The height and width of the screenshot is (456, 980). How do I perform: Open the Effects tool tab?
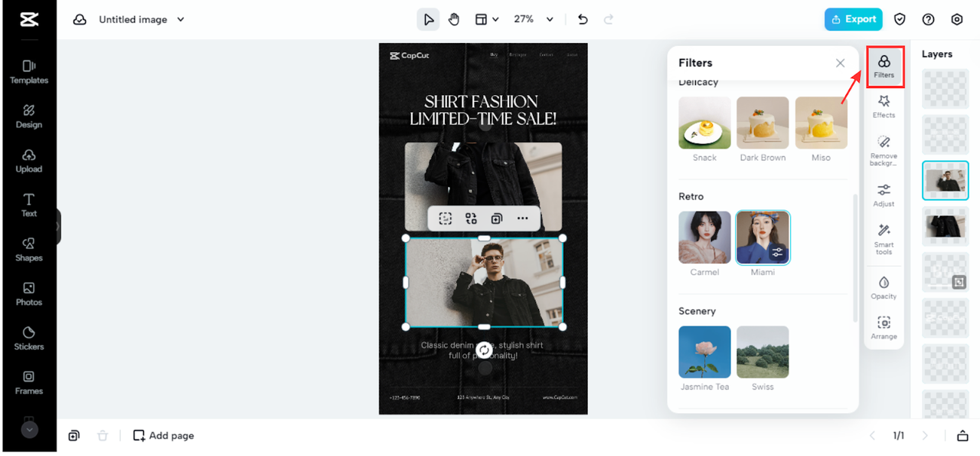(x=884, y=107)
